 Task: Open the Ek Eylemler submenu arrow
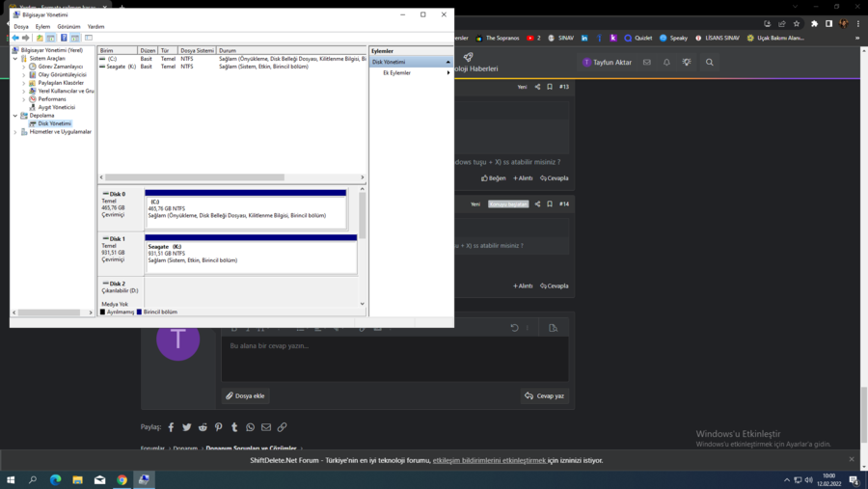pos(448,73)
